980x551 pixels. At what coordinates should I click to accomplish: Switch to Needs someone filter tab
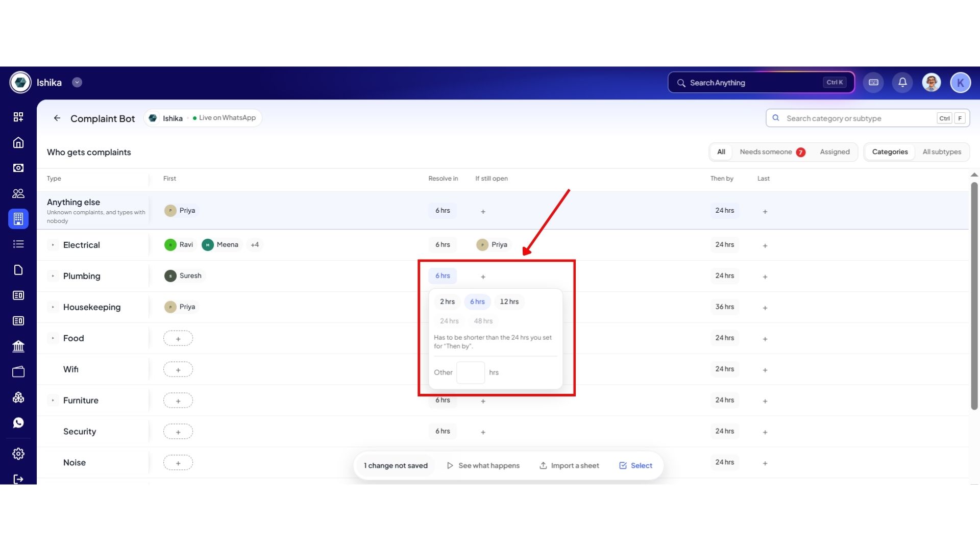772,152
